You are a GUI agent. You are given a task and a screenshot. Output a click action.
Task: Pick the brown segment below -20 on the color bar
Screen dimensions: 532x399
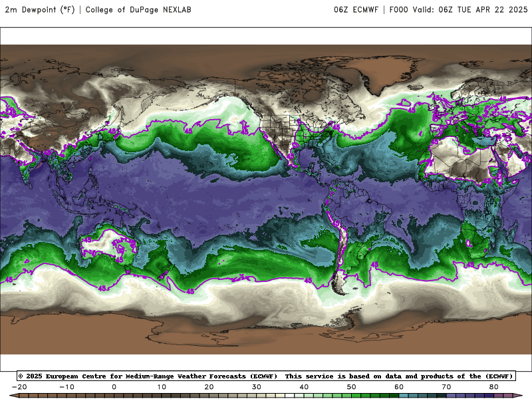24,396
